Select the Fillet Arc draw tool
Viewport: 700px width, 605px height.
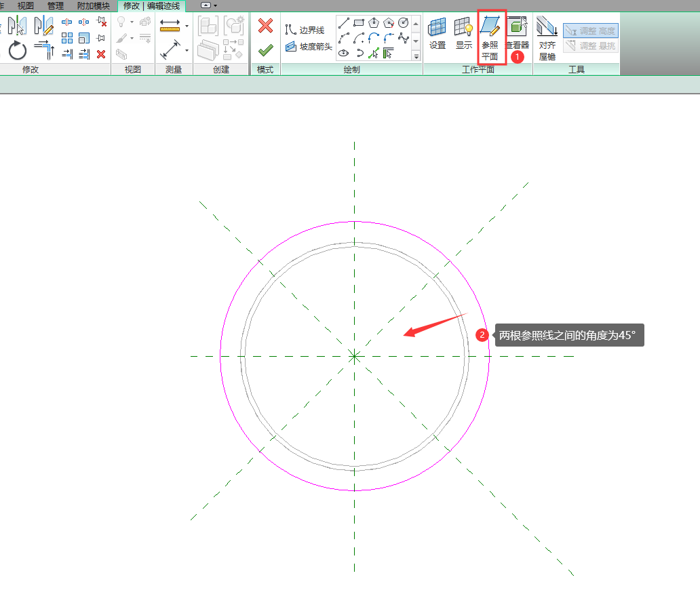point(389,38)
